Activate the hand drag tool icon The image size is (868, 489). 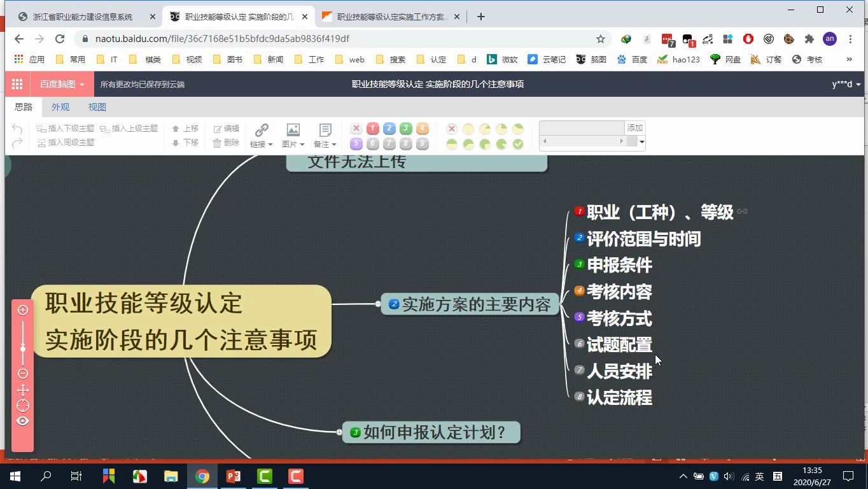[23, 390]
